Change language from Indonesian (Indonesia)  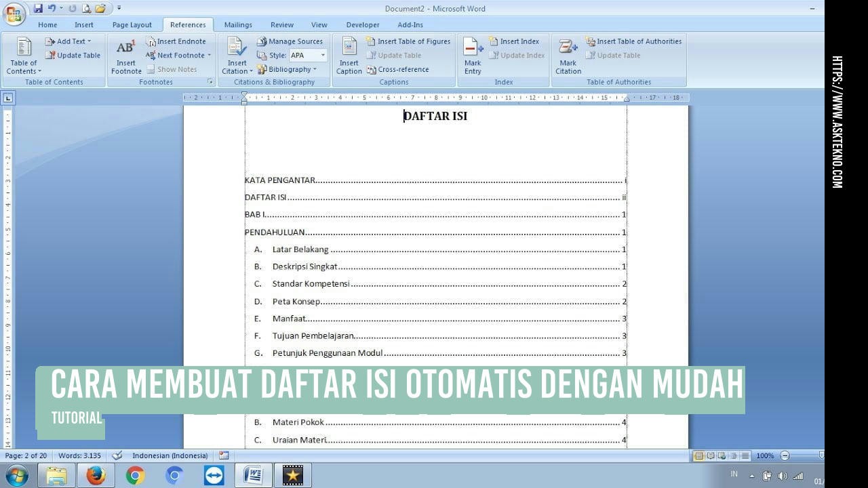coord(170,455)
